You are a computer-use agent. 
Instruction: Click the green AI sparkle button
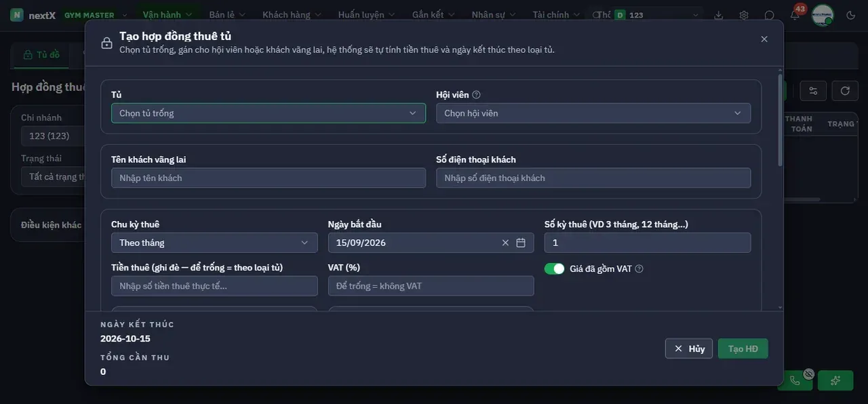(835, 380)
